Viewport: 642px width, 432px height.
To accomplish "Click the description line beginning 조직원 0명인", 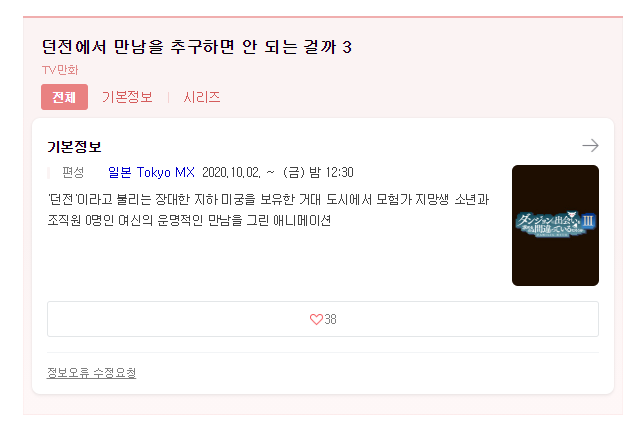I will coord(189,221).
